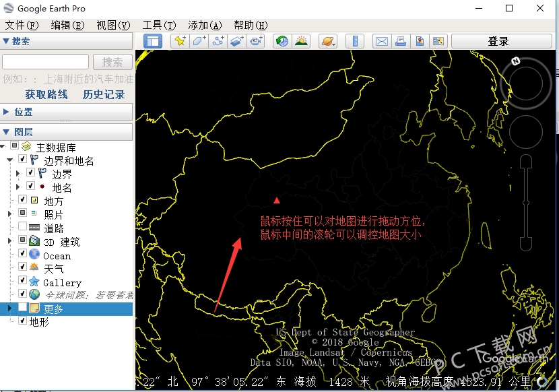
Task: Expand the 照片 tree node
Action: [9, 214]
